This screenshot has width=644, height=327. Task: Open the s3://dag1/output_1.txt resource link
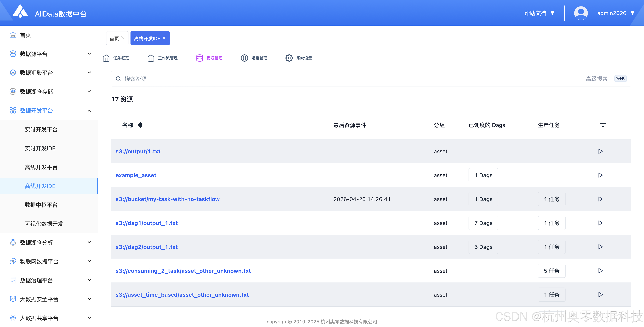click(x=147, y=223)
